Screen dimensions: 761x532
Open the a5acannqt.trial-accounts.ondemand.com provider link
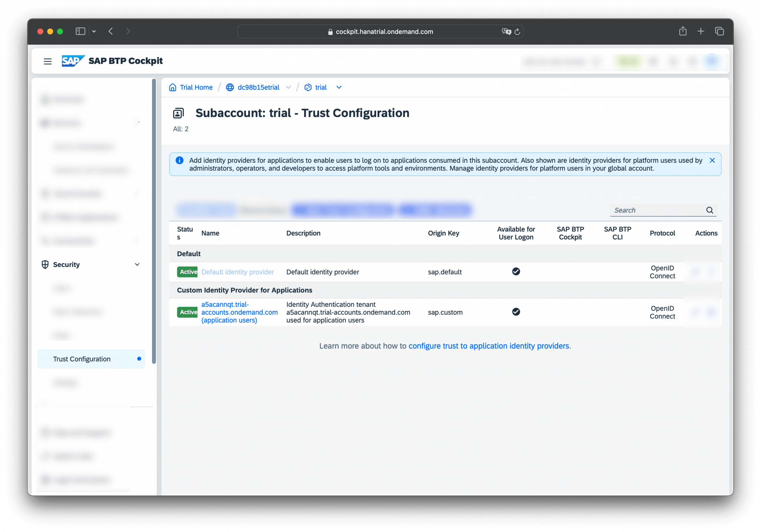(239, 312)
